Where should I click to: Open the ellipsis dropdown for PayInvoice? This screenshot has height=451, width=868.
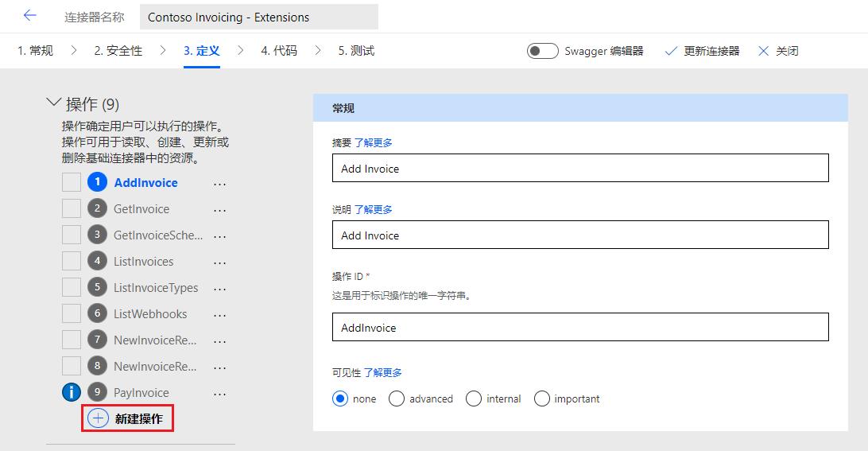click(219, 394)
